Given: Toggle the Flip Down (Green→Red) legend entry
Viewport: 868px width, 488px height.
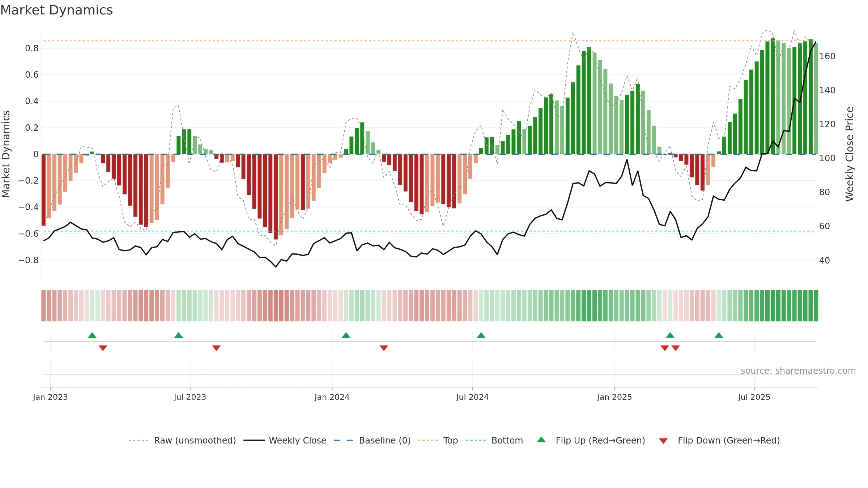Looking at the screenshot, I should 719,440.
